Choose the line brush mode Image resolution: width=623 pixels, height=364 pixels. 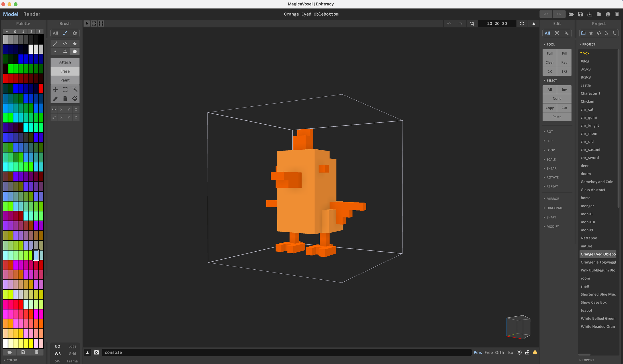click(x=55, y=43)
